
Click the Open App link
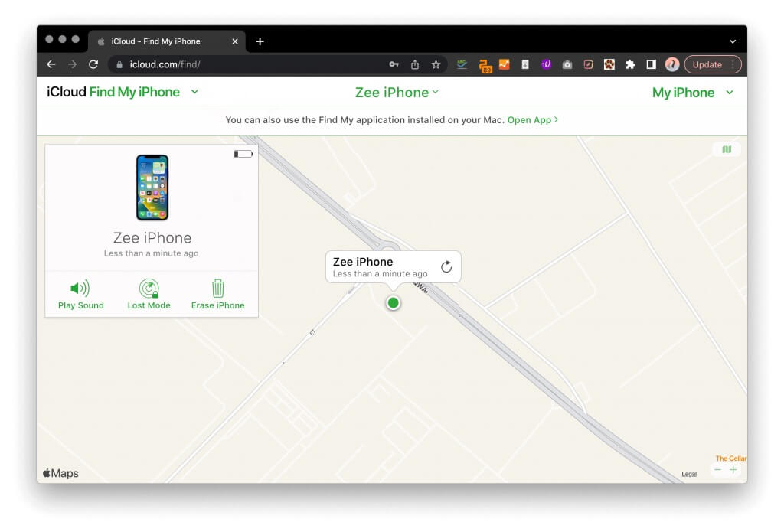coord(532,120)
